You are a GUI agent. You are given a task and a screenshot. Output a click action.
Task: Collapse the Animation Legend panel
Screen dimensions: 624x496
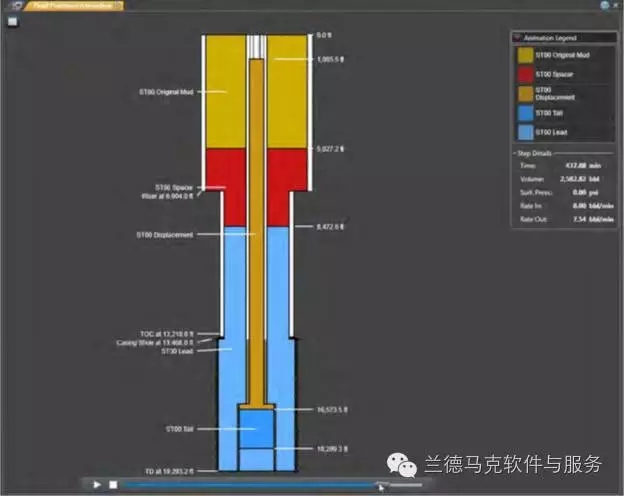(517, 37)
